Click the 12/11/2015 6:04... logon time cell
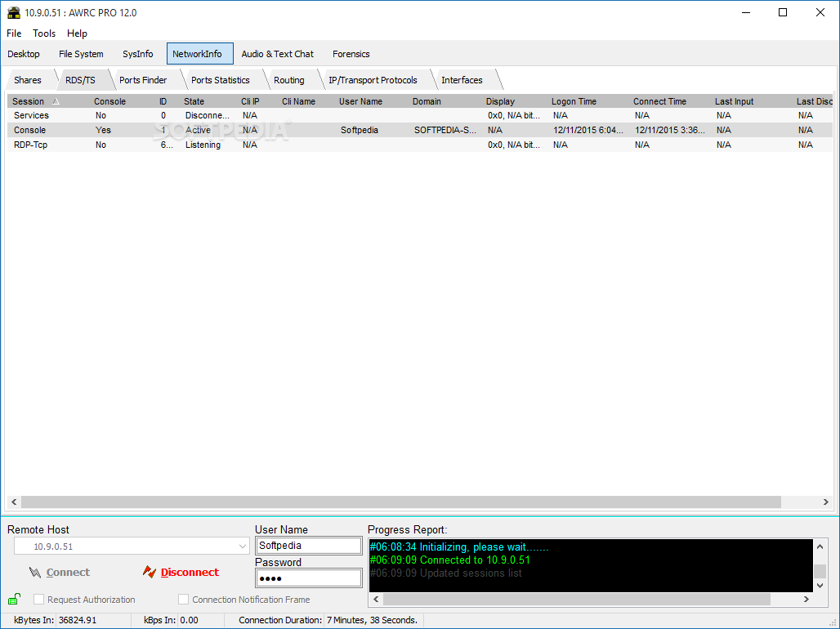The height and width of the screenshot is (629, 840). tap(588, 130)
